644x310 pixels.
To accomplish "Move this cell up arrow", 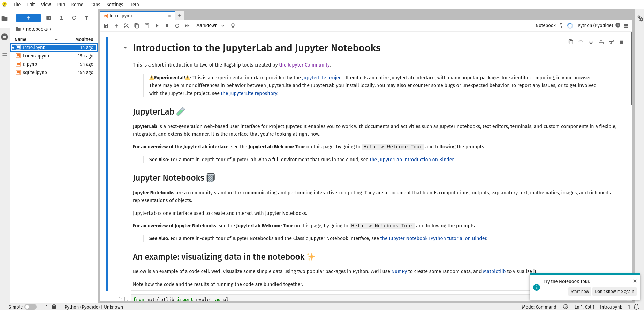I will tap(581, 42).
